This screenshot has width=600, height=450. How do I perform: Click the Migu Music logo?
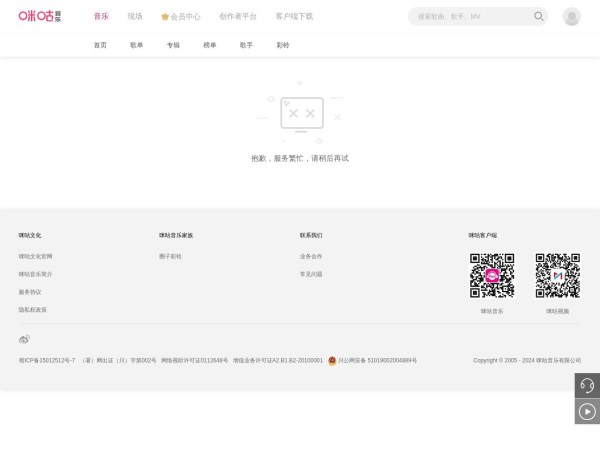point(40,16)
